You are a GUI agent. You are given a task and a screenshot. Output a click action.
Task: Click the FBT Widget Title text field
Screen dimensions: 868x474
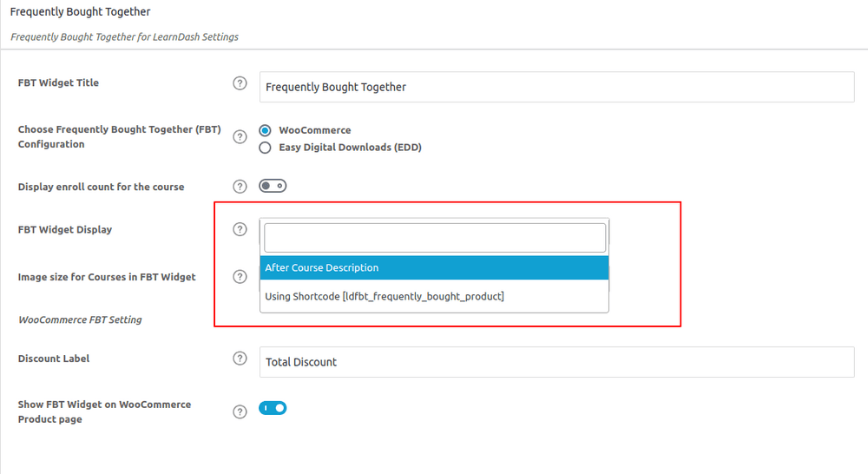(x=556, y=87)
